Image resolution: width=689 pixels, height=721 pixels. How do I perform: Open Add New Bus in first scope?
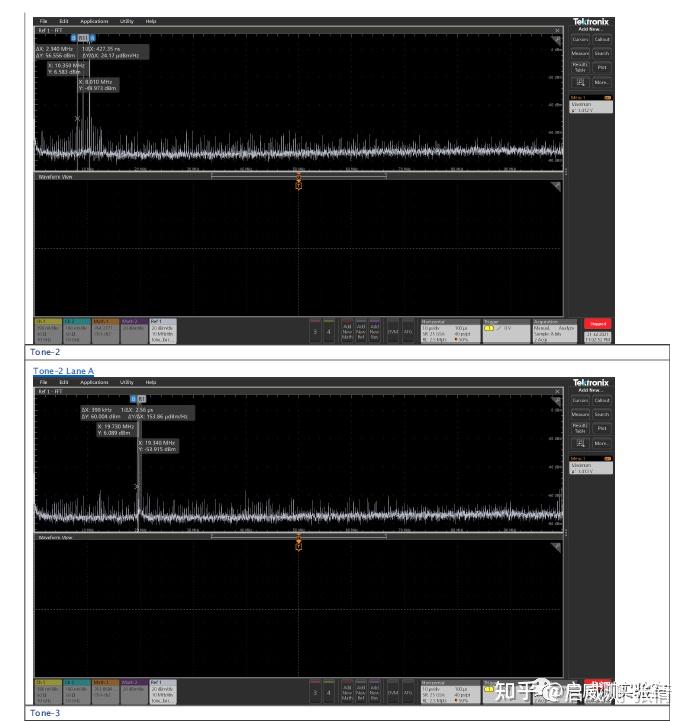tap(374, 331)
